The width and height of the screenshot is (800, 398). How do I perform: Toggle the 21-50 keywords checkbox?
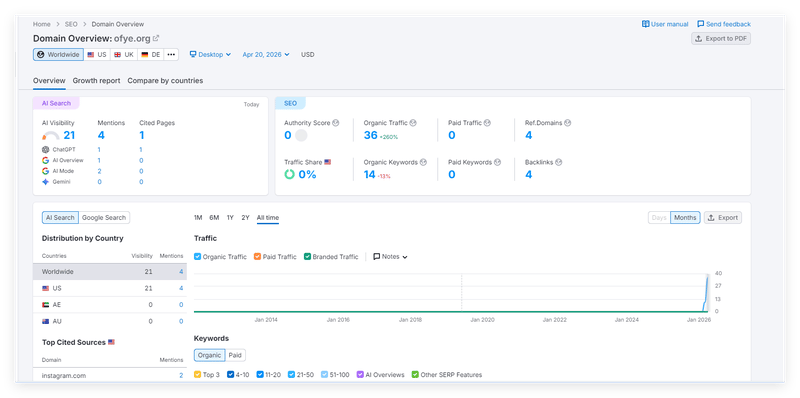point(291,375)
